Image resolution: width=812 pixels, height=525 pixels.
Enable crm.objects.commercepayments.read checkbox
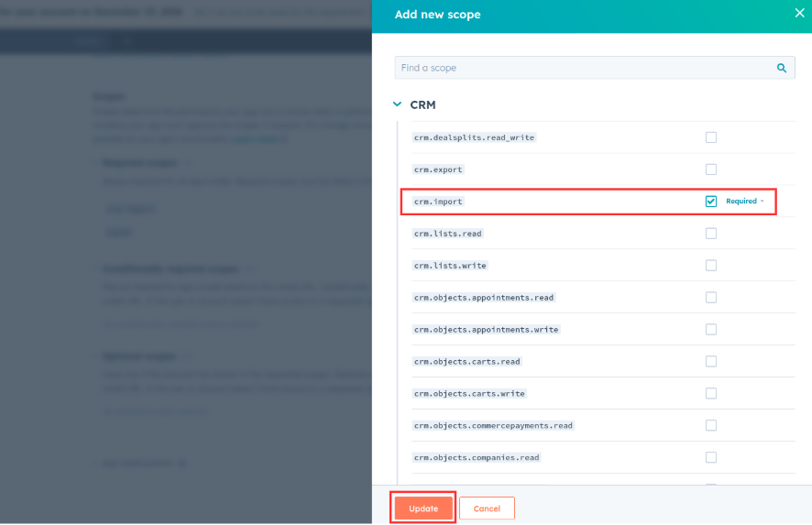tap(710, 426)
